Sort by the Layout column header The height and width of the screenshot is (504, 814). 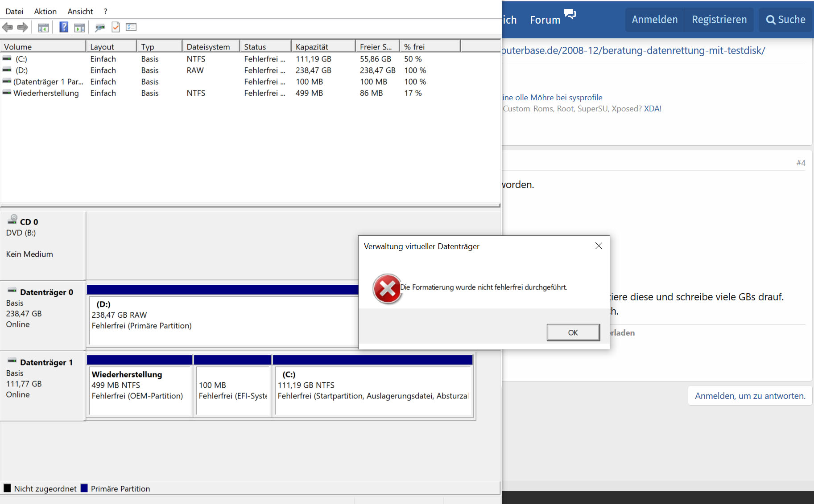tap(112, 46)
